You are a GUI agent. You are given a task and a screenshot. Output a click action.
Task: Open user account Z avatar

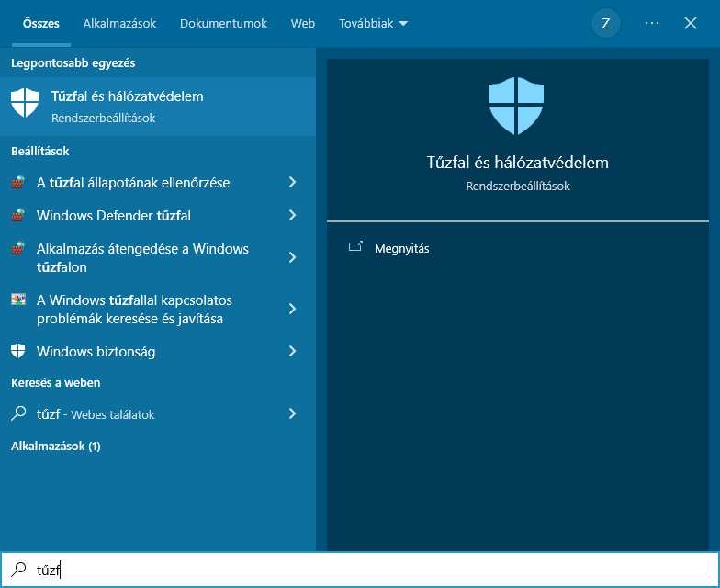pyautogui.click(x=606, y=24)
